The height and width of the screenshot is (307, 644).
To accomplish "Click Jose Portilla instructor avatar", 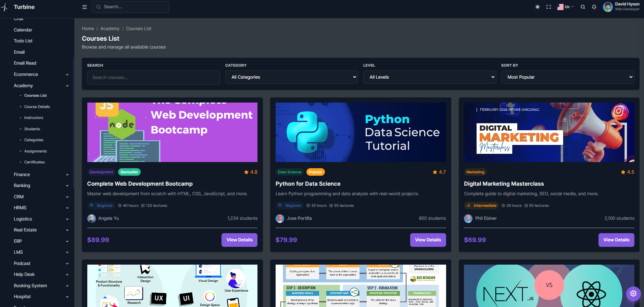I will (280, 218).
